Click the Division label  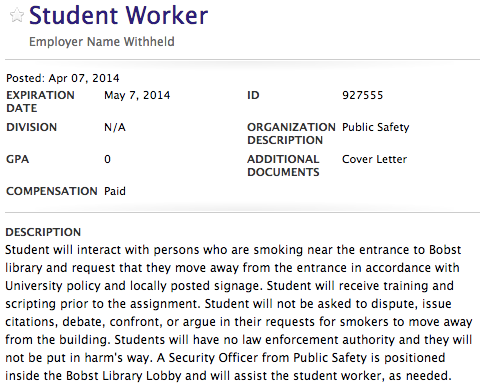pos(32,127)
